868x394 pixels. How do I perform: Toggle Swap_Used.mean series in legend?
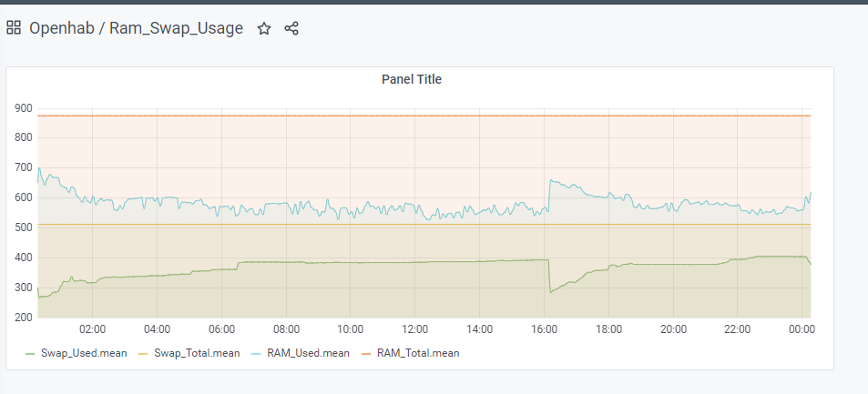tap(84, 353)
